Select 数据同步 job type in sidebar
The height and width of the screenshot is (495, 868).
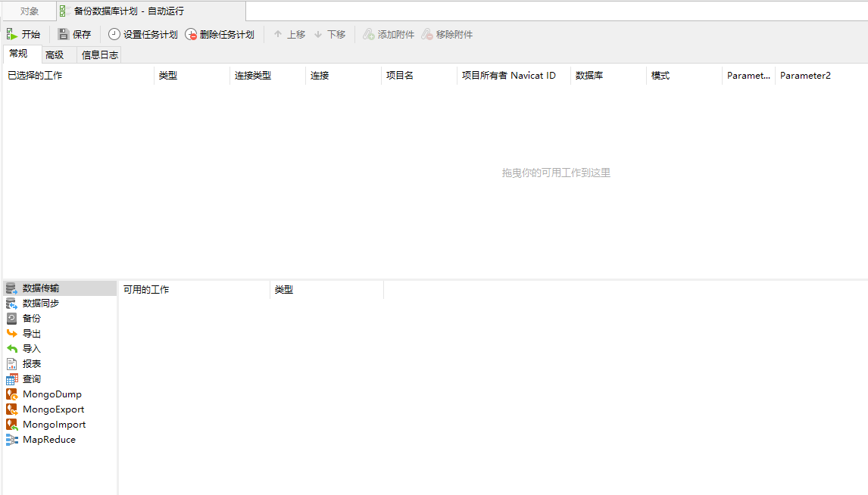(41, 304)
